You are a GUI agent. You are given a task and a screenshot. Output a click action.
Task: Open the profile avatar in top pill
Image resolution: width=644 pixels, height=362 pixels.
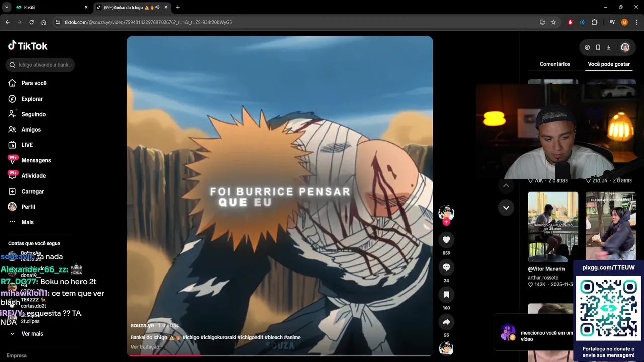coord(625,47)
